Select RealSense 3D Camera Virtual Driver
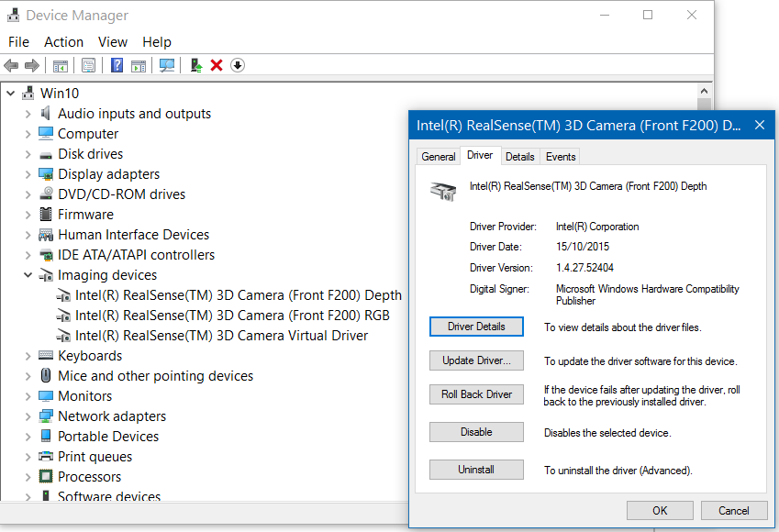The image size is (779, 532). click(221, 336)
